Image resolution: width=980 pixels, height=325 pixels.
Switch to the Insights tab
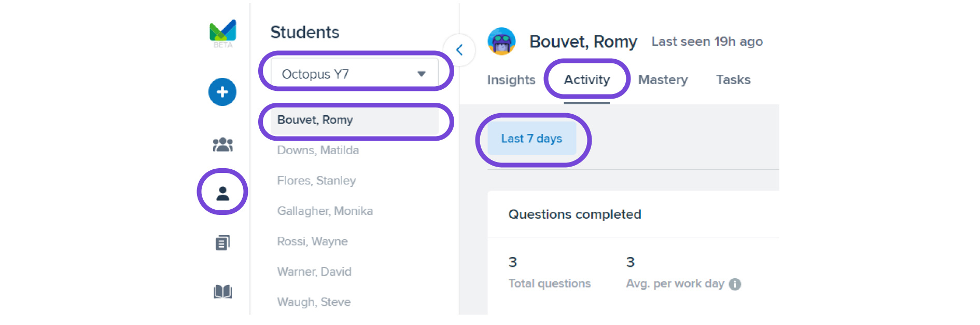511,79
